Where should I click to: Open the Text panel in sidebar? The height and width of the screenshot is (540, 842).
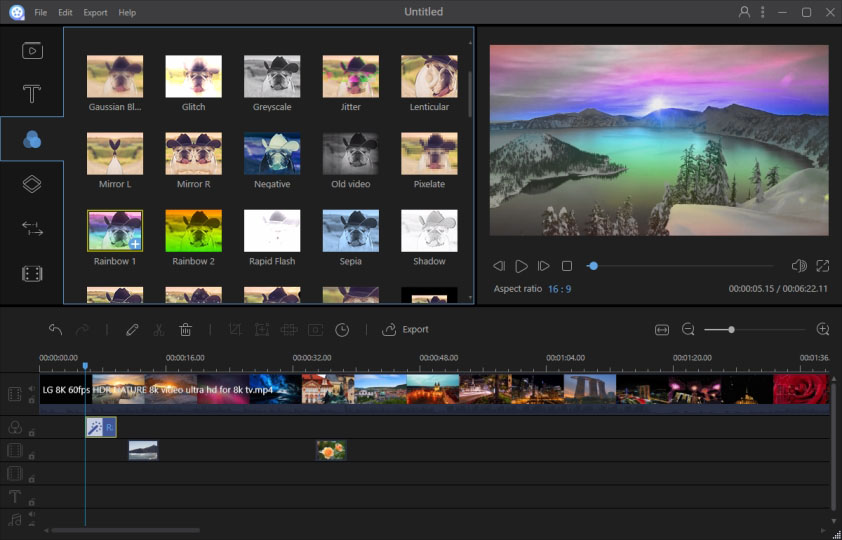point(32,94)
